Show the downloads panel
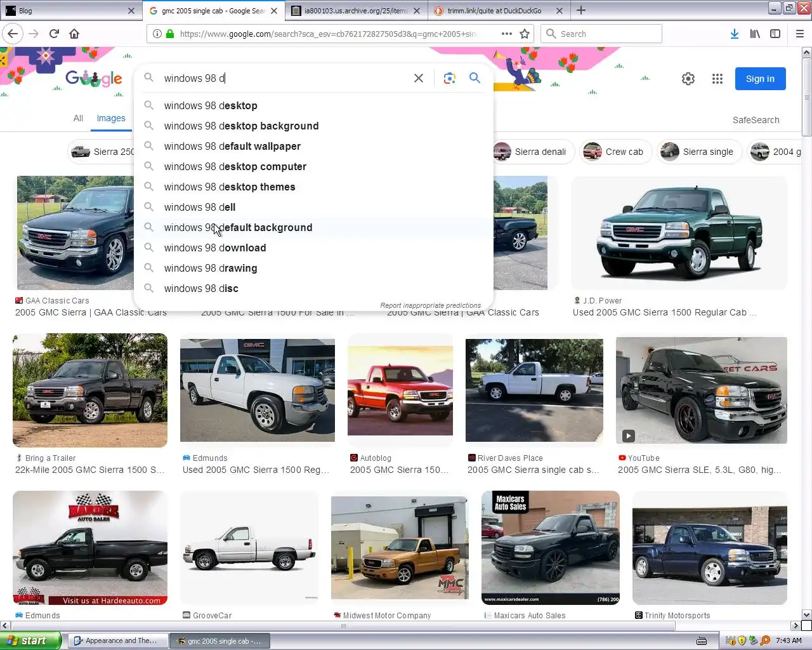 click(x=734, y=34)
